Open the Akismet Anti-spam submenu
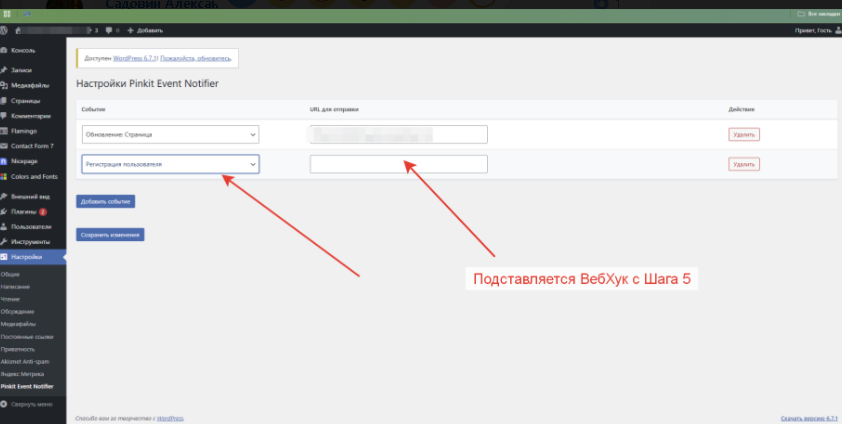The height and width of the screenshot is (424, 842). 25,361
